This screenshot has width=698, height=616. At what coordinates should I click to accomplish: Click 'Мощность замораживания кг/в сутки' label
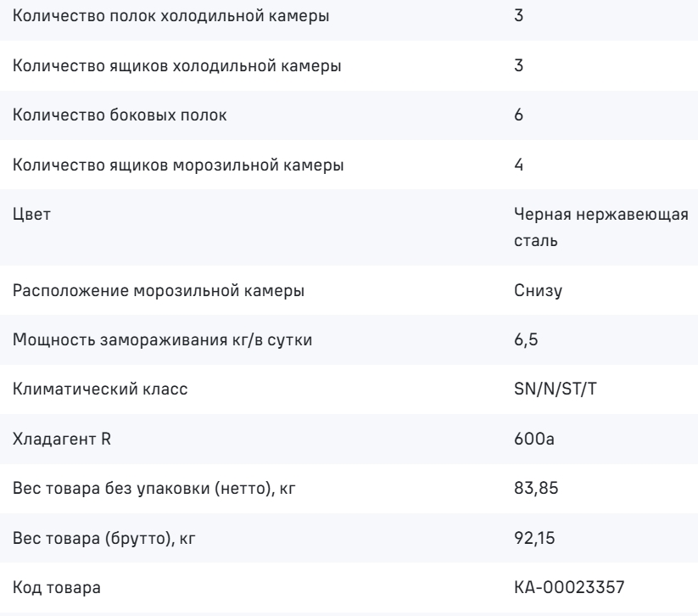(x=163, y=340)
